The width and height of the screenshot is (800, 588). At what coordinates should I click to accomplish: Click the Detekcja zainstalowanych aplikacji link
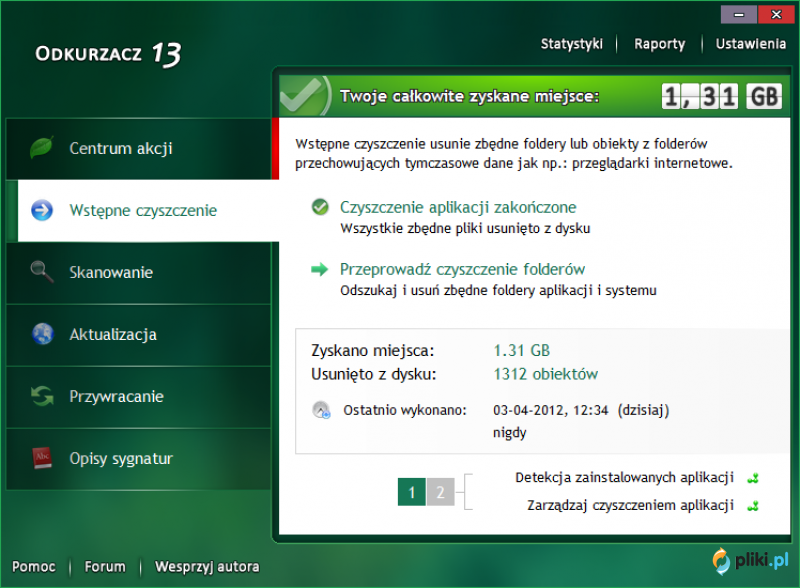[x=624, y=478]
